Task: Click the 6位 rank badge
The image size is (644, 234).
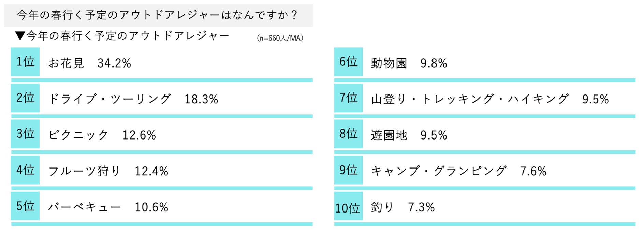Action: click(x=348, y=62)
